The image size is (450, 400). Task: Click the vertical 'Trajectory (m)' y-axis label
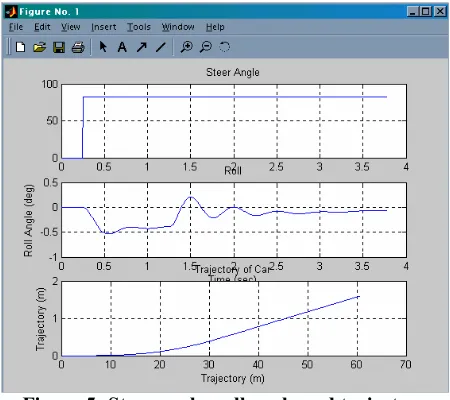tap(40, 319)
